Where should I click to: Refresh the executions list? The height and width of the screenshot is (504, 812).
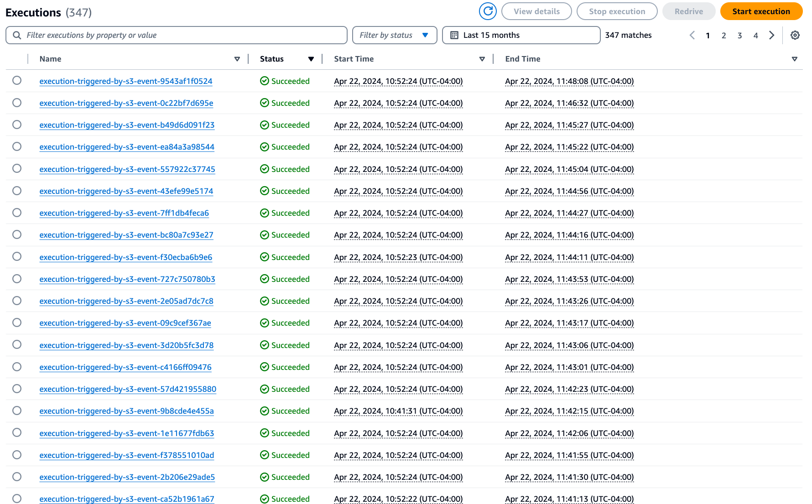click(x=488, y=11)
